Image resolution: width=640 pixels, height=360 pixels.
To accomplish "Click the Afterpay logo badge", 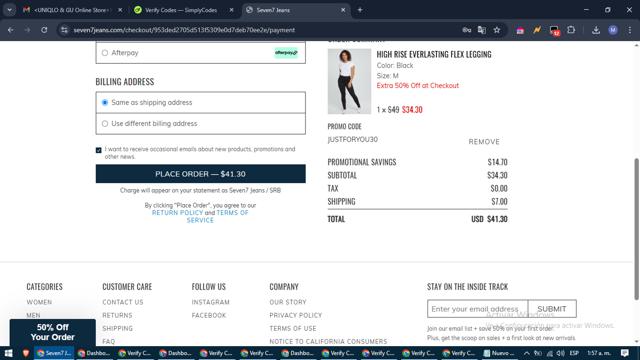I will 286,53.
